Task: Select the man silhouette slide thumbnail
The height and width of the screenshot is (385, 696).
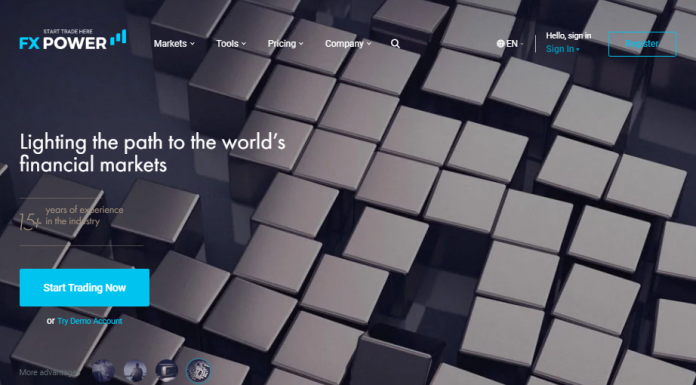Action: 135,371
